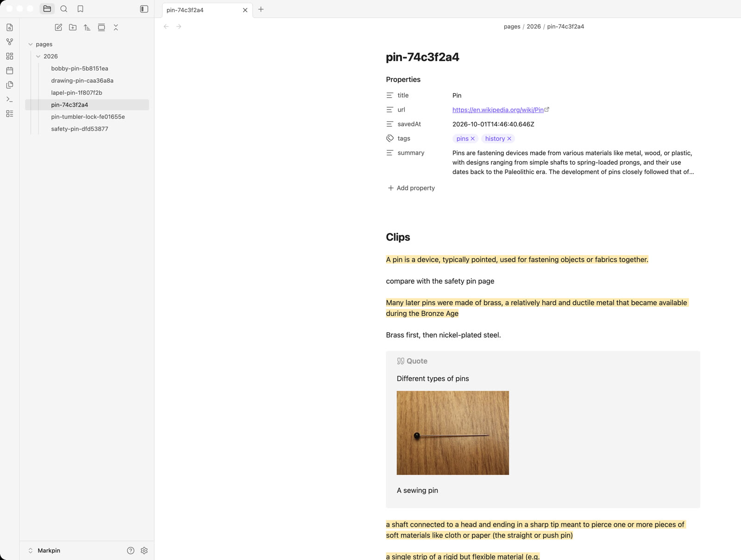The width and height of the screenshot is (741, 560).
Task: Click the pages breadcrumb
Action: coord(512,26)
